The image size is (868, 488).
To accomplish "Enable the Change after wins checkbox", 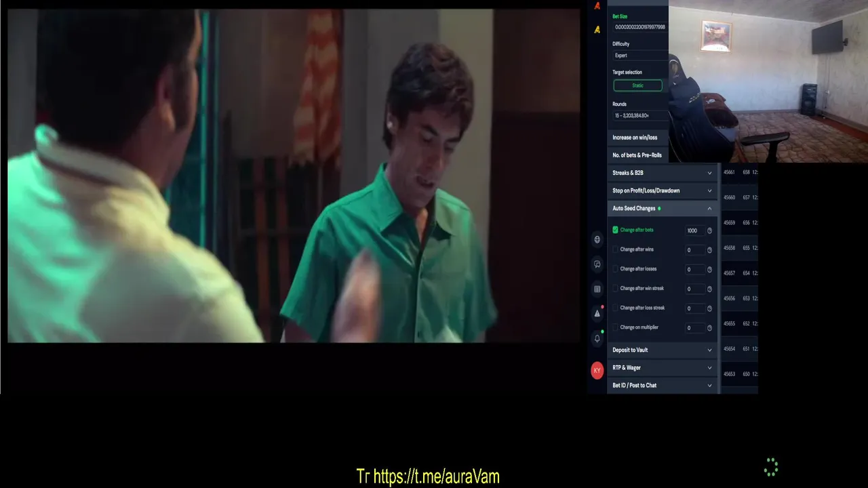I will click(616, 249).
